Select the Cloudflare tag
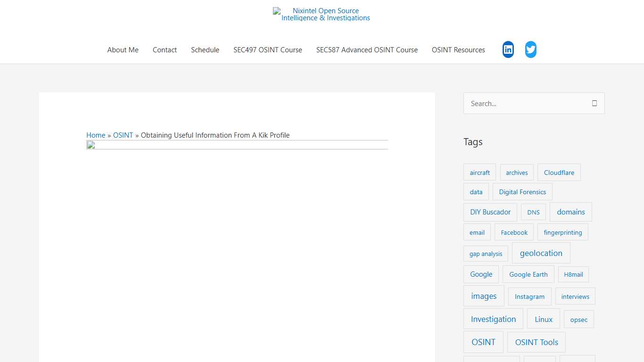Viewport: 644px width, 362px height. tap(559, 173)
